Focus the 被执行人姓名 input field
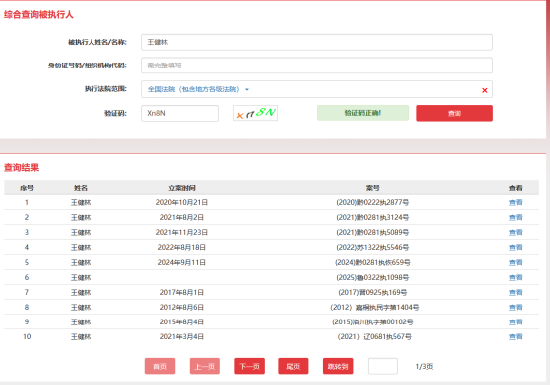 click(317, 42)
